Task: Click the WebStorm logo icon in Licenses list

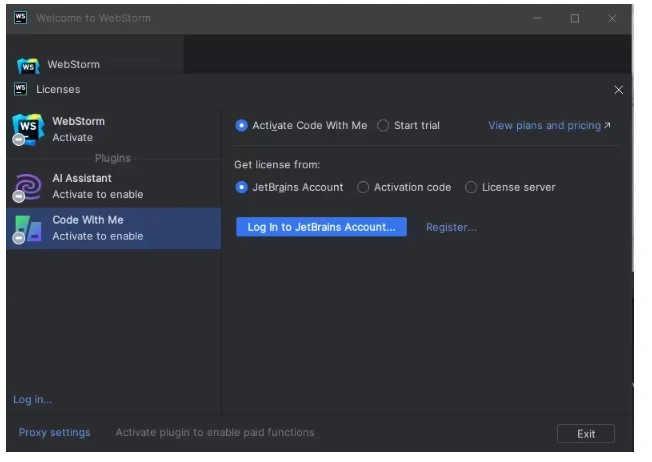Action: [28, 129]
